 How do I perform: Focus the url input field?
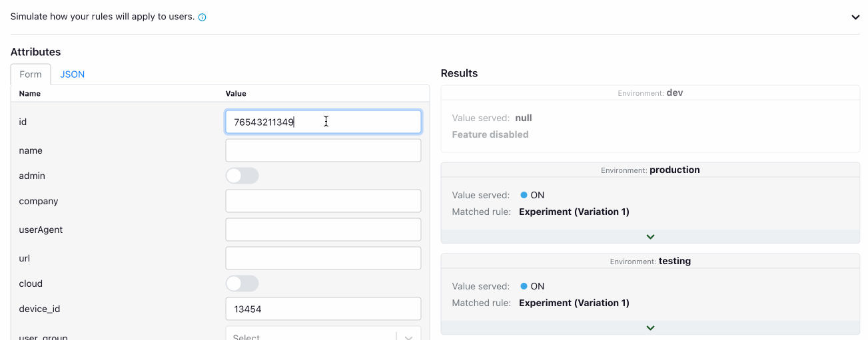(323, 258)
